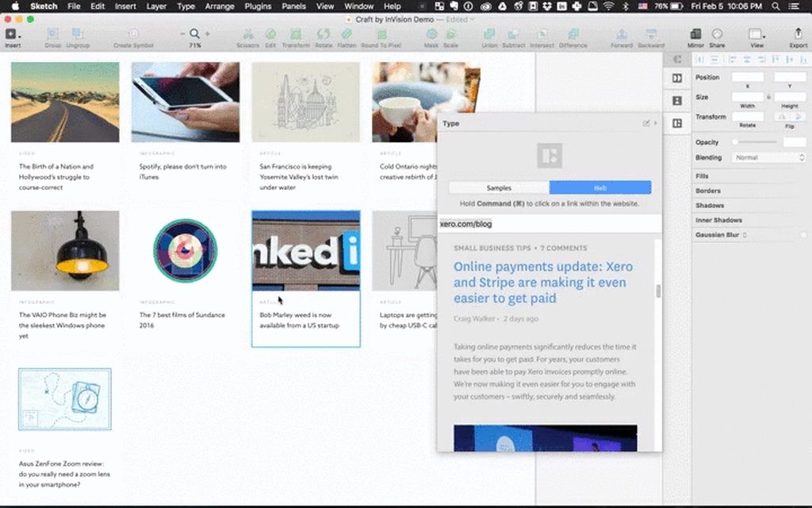
Task: Click the Ungroup toolbar icon
Action: click(78, 34)
